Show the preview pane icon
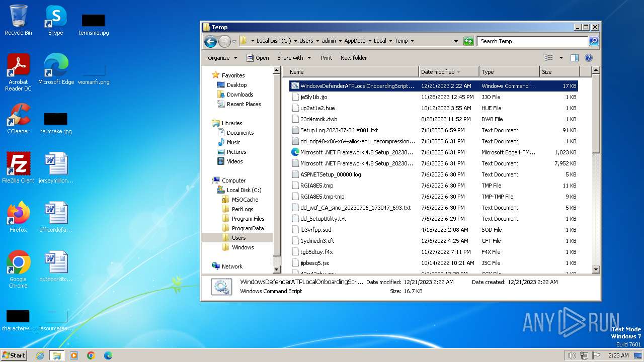Viewport: 644px width, 362px height. (575, 58)
